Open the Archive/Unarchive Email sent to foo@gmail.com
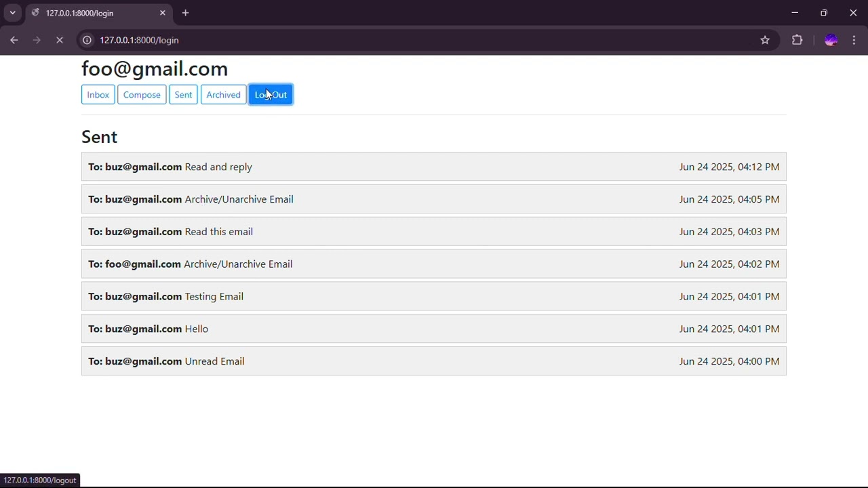 point(434,264)
